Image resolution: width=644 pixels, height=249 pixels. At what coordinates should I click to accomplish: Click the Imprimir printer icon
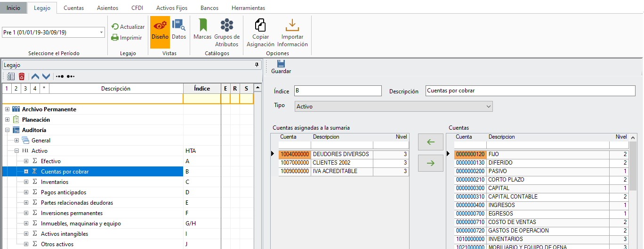115,38
